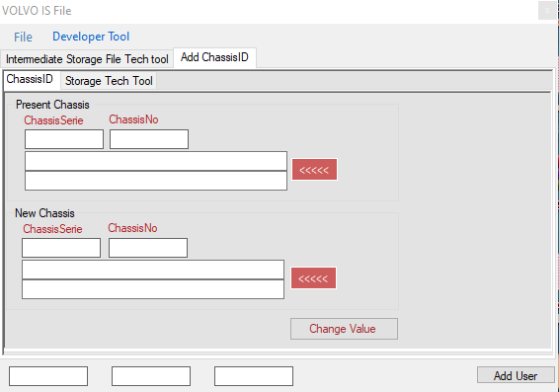Click the middle bottom text field
The width and height of the screenshot is (559, 392).
(151, 376)
